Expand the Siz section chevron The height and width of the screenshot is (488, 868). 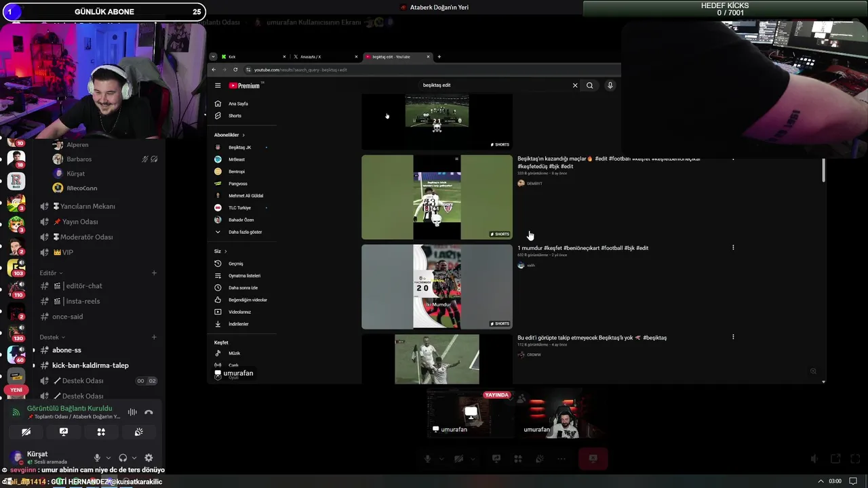pyautogui.click(x=225, y=251)
